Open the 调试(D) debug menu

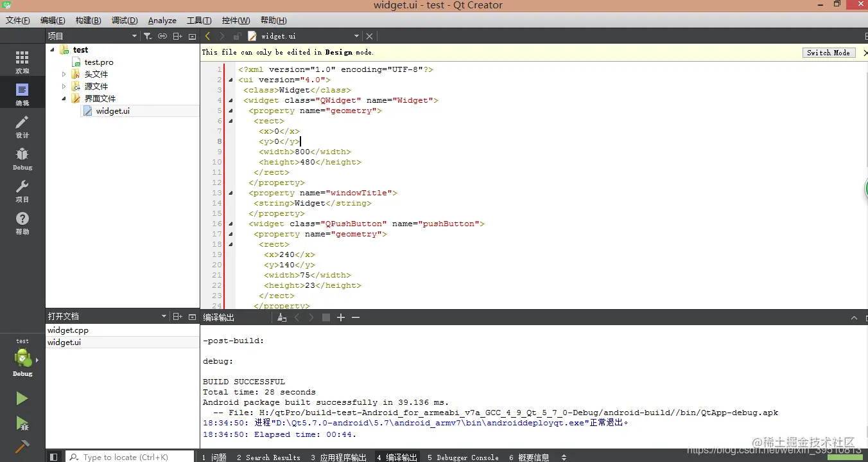point(125,21)
